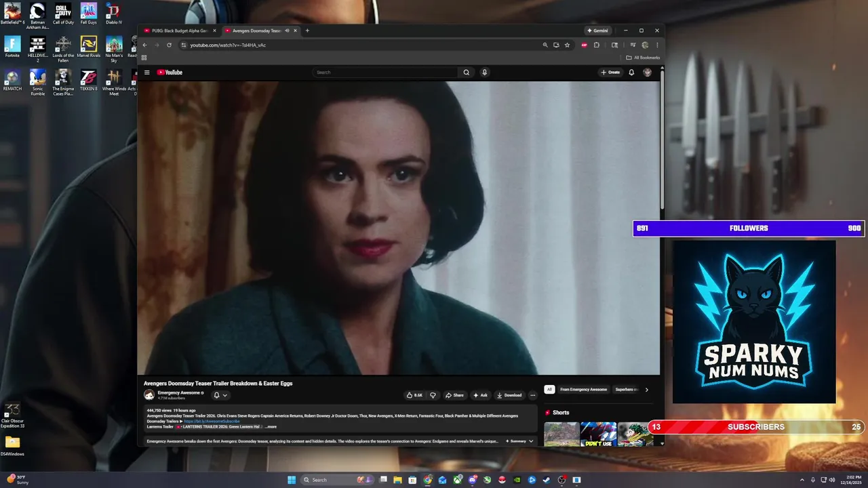Open HELLDIVERS 2 desktop icon
Image resolution: width=868 pixels, height=488 pixels.
38,49
